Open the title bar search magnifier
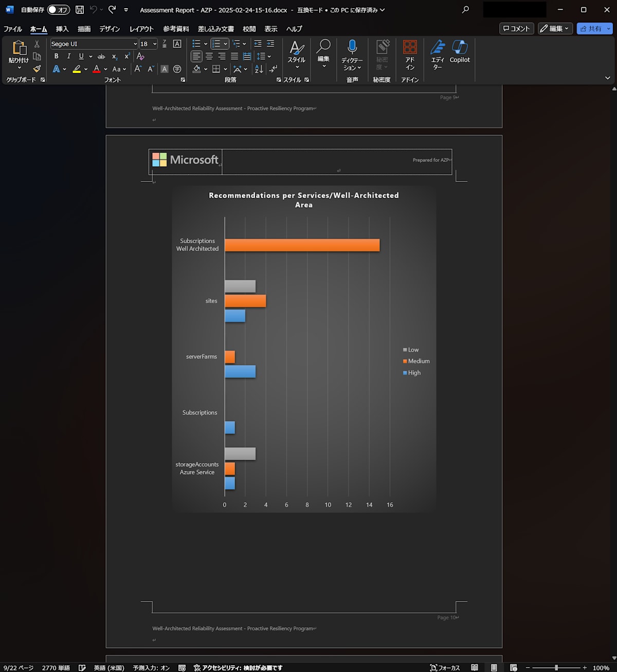617x672 pixels. point(465,10)
